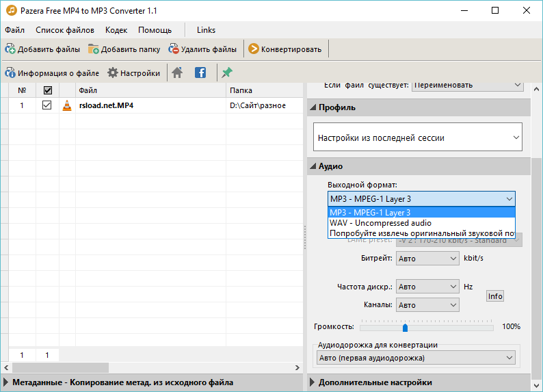543x392 pixels.
Task: Select the extract original audio stream option
Action: [x=421, y=233]
